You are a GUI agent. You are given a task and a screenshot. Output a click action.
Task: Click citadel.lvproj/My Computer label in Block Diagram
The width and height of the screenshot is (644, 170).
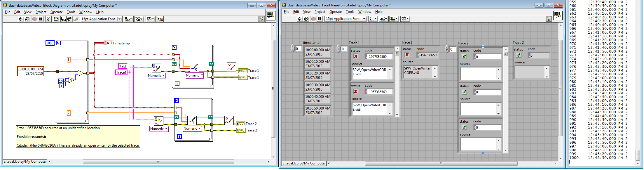[25, 162]
